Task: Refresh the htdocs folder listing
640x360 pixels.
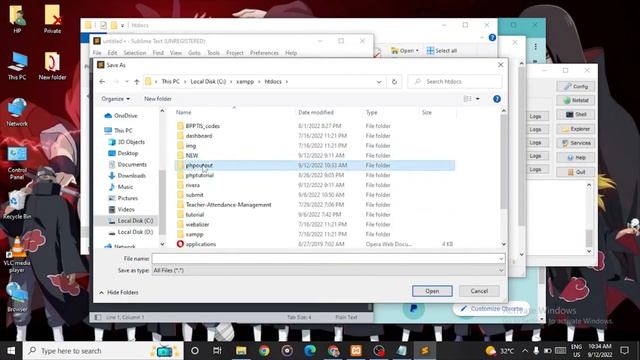Action: click(x=394, y=82)
